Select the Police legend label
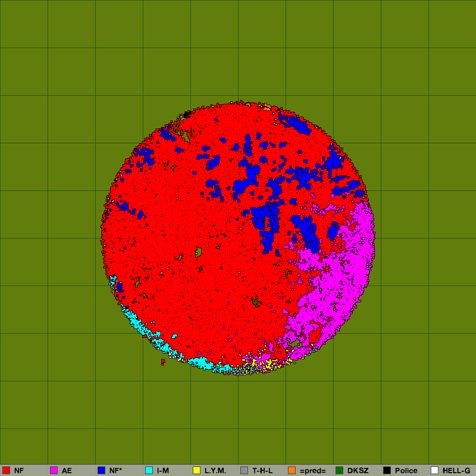 (x=406, y=471)
